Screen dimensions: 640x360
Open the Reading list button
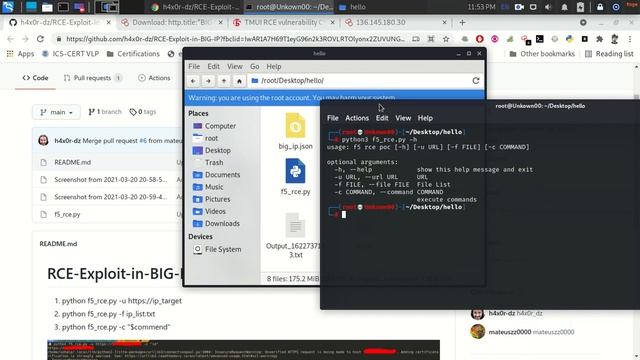[x=609, y=54]
